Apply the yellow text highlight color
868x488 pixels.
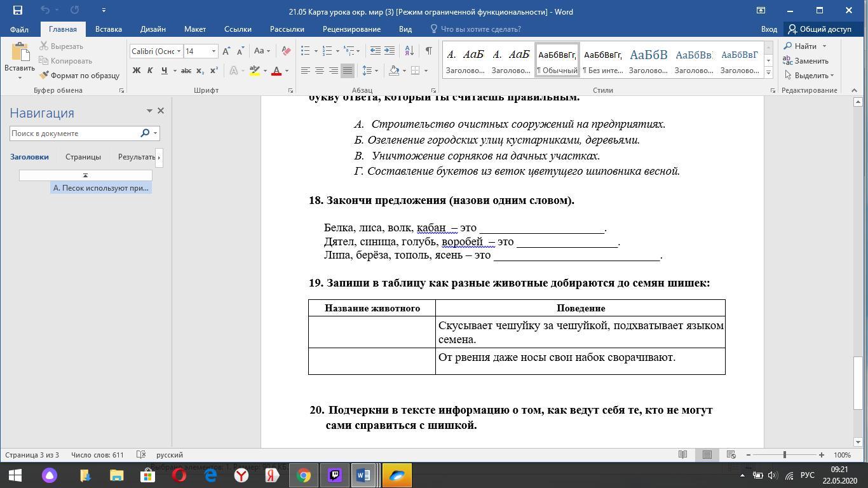254,71
